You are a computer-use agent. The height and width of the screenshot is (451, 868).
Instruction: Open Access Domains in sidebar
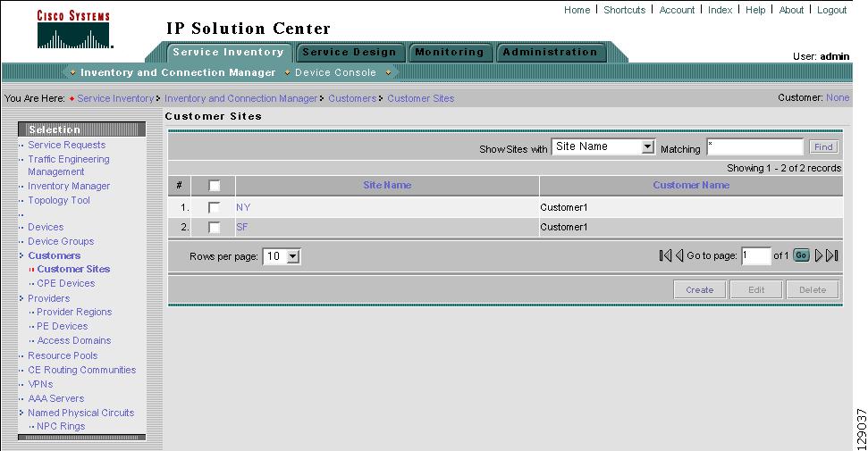73,341
